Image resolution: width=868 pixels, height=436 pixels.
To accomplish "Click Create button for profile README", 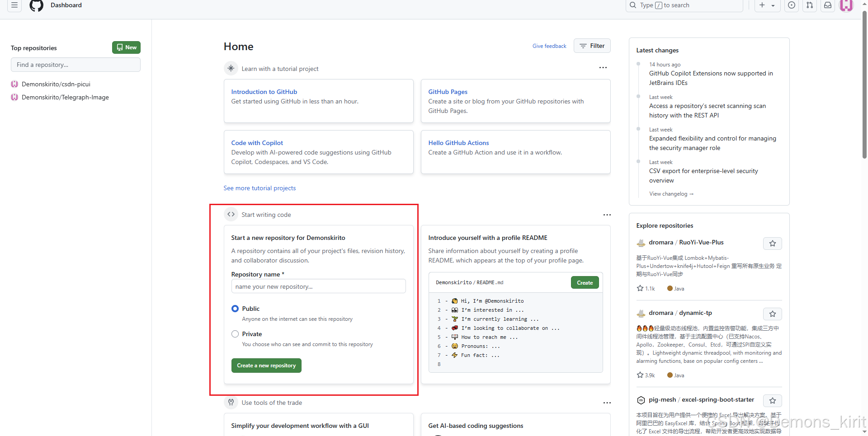I will coord(585,283).
